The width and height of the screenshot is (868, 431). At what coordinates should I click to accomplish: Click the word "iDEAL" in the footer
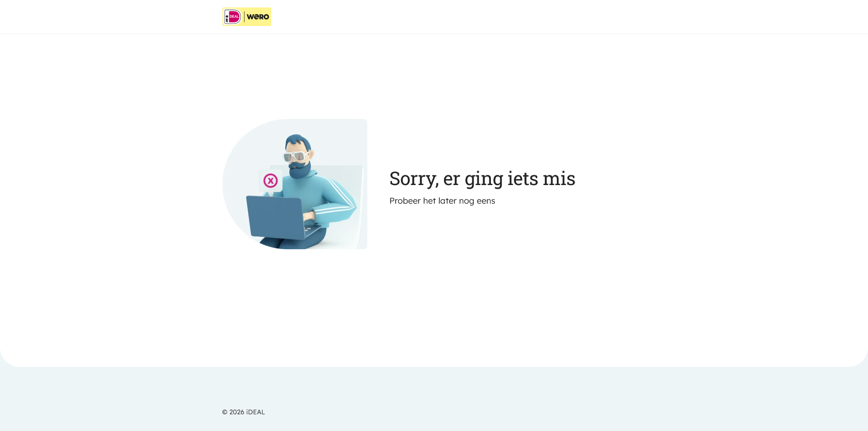point(255,412)
